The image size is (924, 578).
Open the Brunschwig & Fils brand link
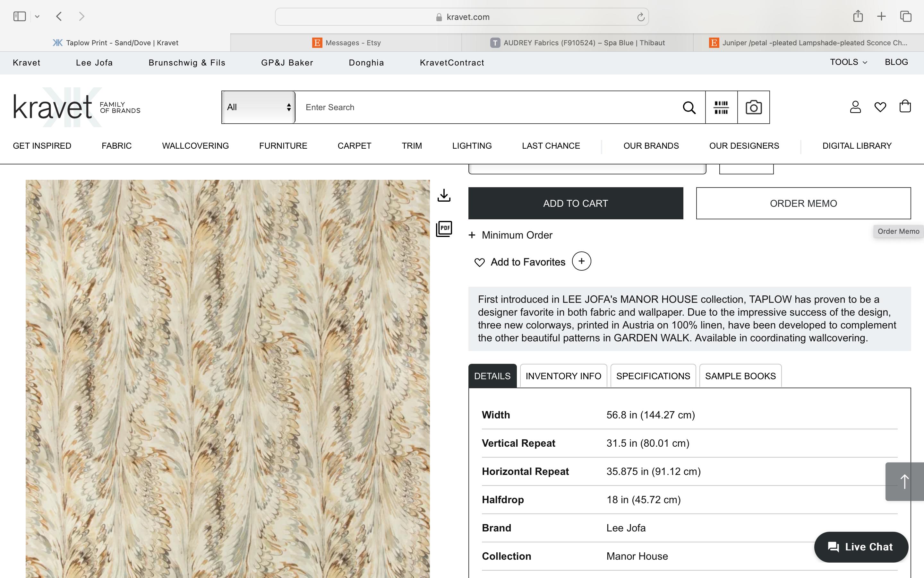point(187,63)
